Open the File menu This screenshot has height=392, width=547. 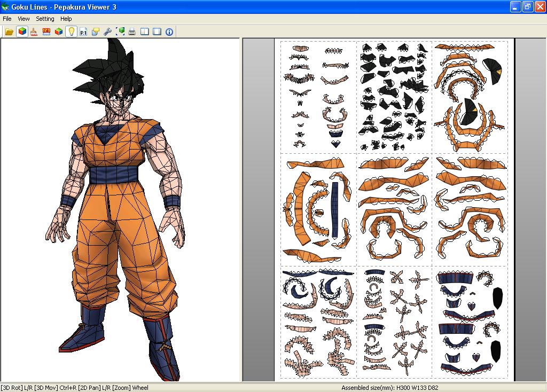tap(6, 19)
